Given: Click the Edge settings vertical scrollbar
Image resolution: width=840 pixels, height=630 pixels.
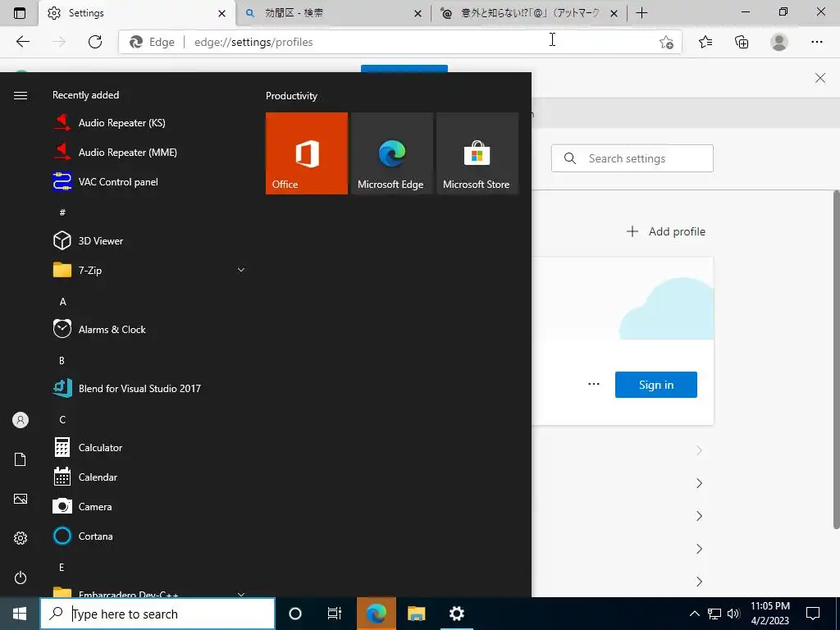Looking at the screenshot, I should (836, 359).
